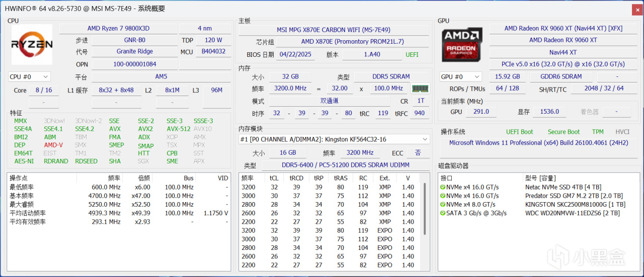
Task: Click the tRFC value 940
Action: coord(419,113)
